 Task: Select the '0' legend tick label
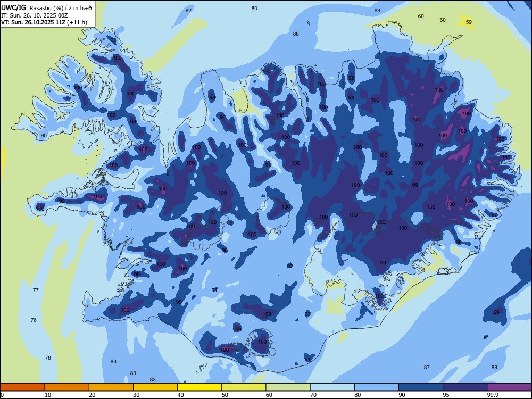(x=2, y=395)
